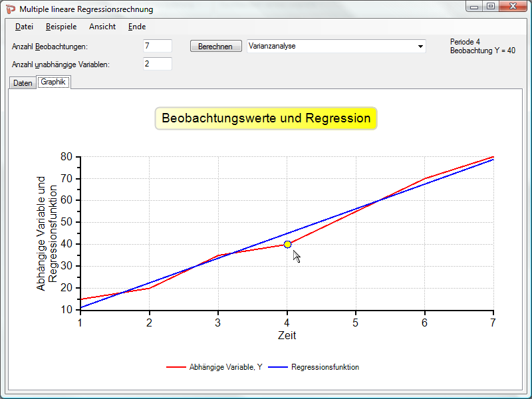Click the rotated y-axis title label
The width and height of the screenshot is (532, 399).
[x=47, y=233]
